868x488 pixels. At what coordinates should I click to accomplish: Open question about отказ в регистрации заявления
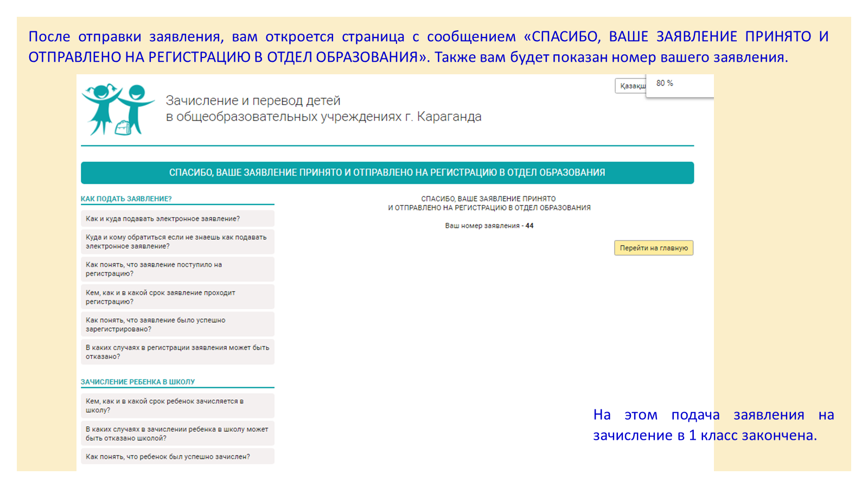[x=177, y=352]
